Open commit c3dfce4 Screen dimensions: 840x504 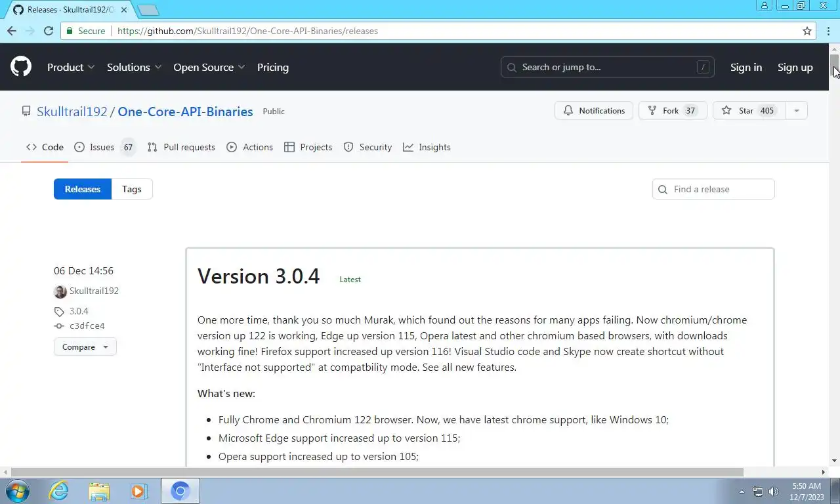(x=87, y=325)
